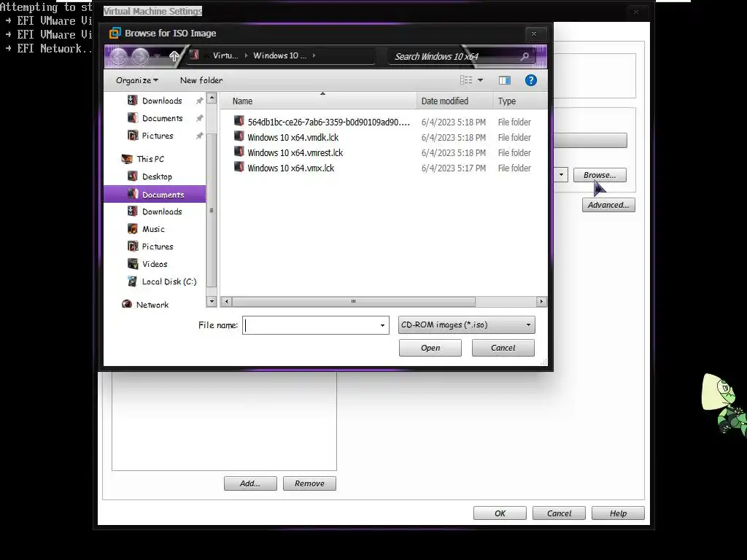Image resolution: width=747 pixels, height=560 pixels.
Task: Click the This PC node
Action: click(150, 158)
